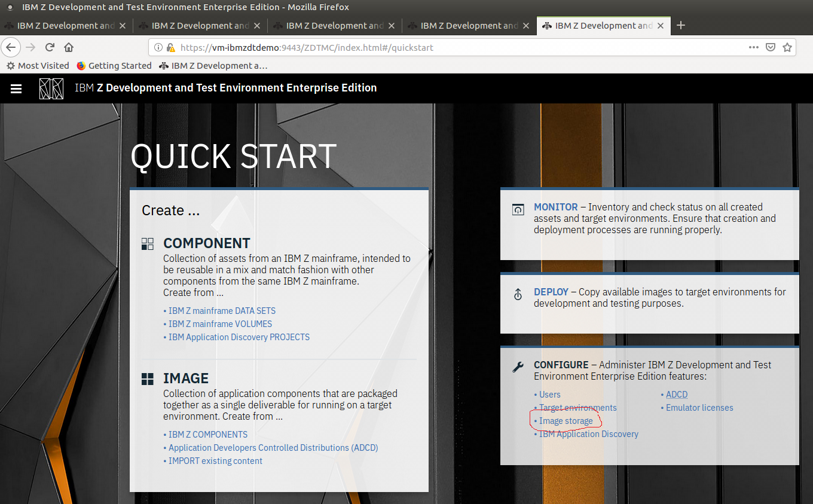Click the IBM Z logo in the header
Screen dimensions: 813x504
[51, 88]
